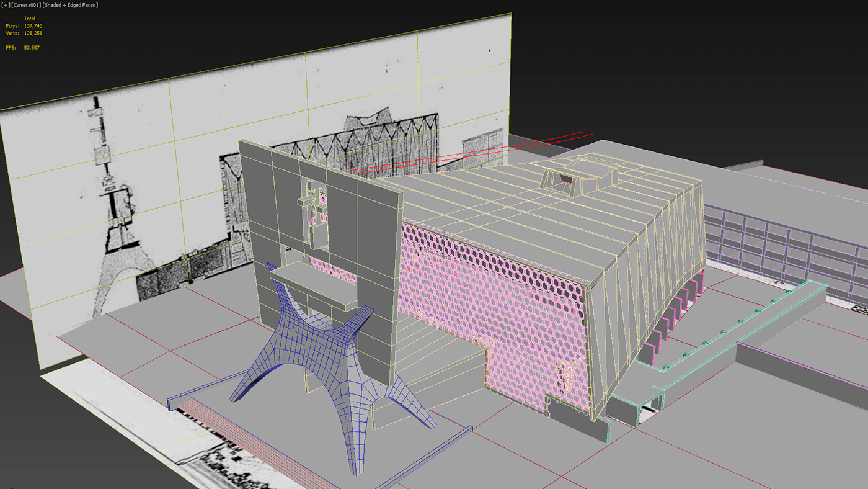Open the Camera001 point-of-view menu
This screenshot has height=489, width=868.
[x=25, y=5]
